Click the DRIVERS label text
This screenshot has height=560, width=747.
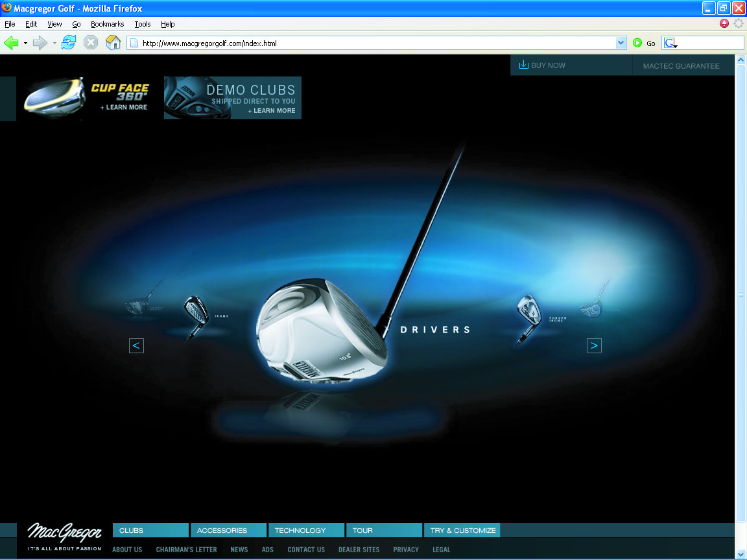pos(436,329)
